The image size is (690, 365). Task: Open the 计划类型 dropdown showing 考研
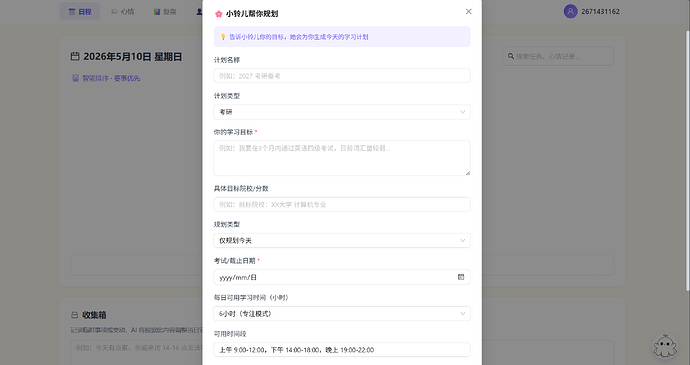pos(342,112)
